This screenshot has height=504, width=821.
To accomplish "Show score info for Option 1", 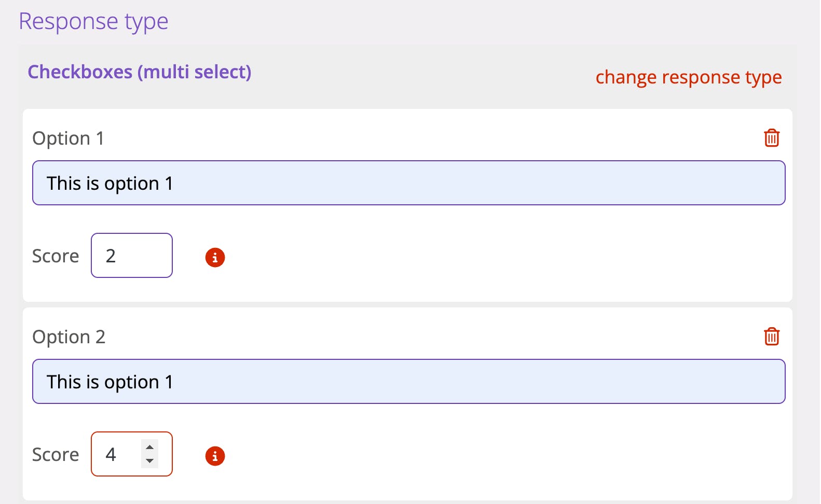I will click(215, 257).
